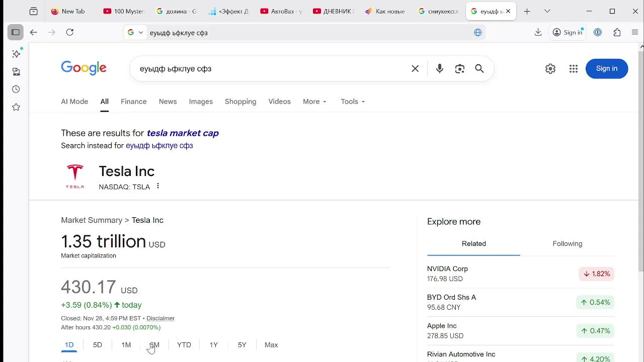Click the blue Sign in button

click(x=606, y=69)
